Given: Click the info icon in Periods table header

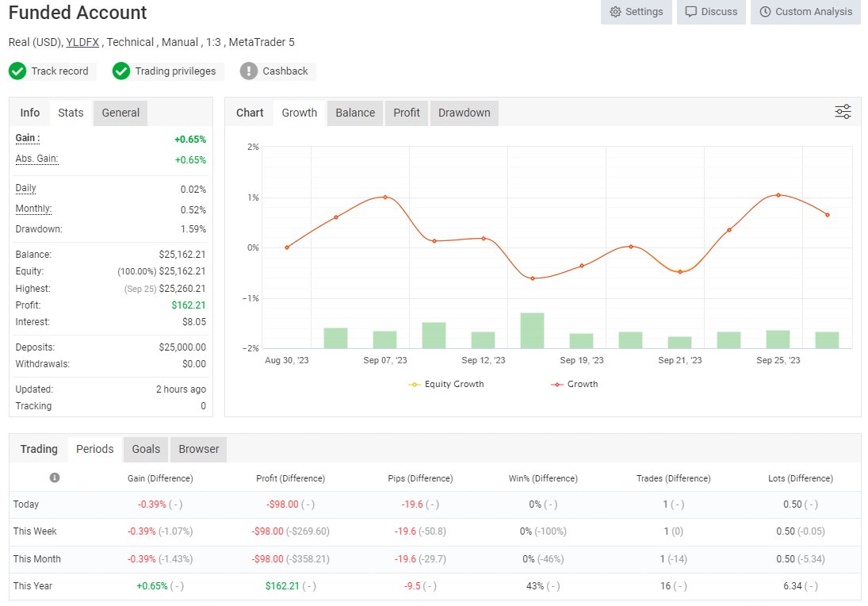Looking at the screenshot, I should [54, 478].
